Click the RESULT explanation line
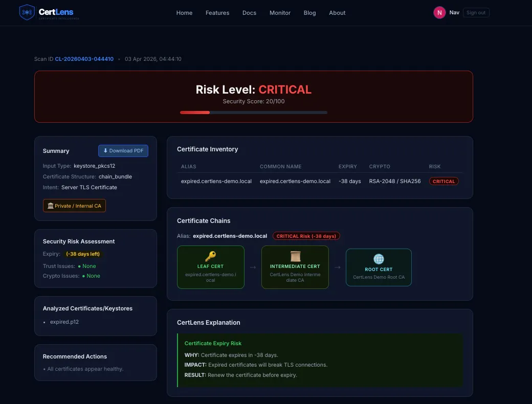532x404 pixels. click(240, 375)
